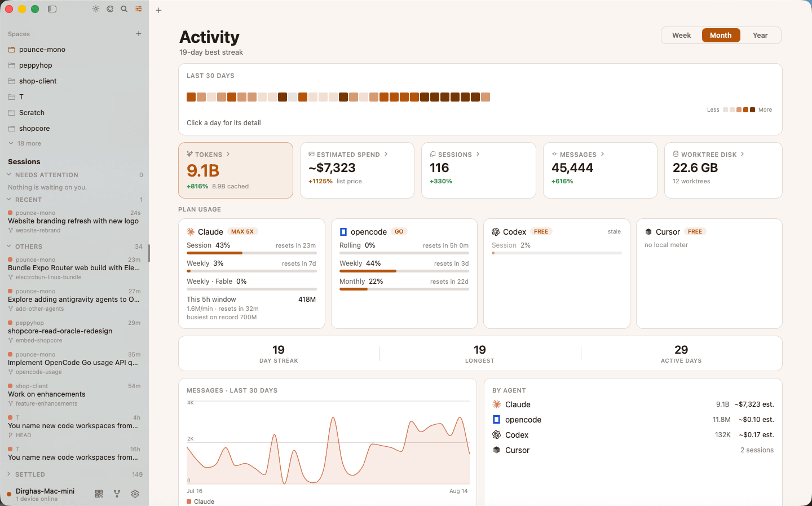Click Claude icon in By Agent list
Screen dimensions: 812x506
[497, 404]
